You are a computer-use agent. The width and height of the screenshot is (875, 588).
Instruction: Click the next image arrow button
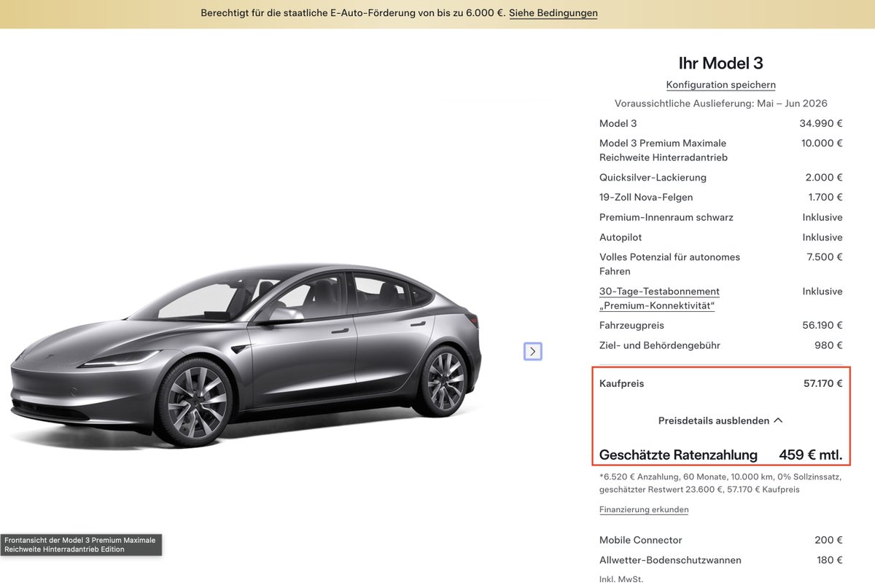tap(533, 352)
